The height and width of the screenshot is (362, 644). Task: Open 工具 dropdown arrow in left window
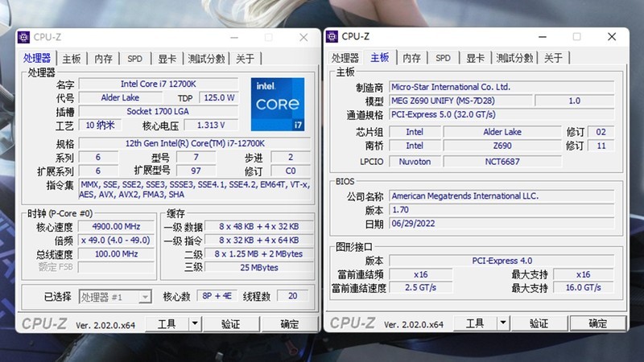coord(195,324)
